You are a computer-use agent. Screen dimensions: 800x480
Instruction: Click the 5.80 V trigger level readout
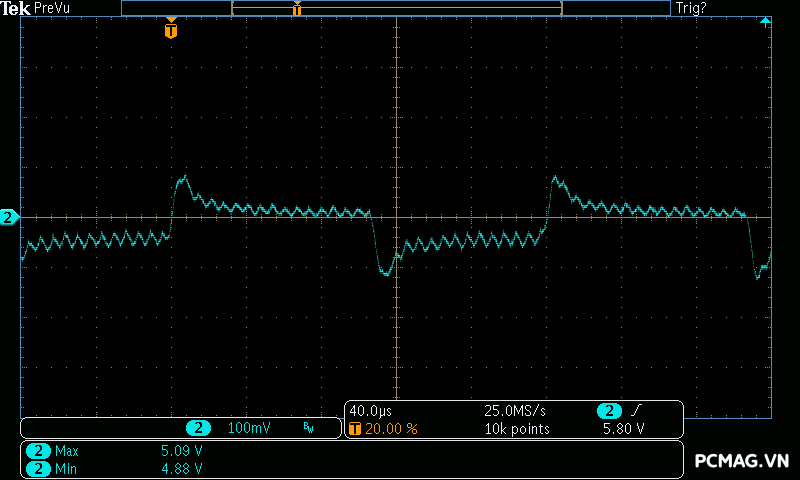pos(623,428)
